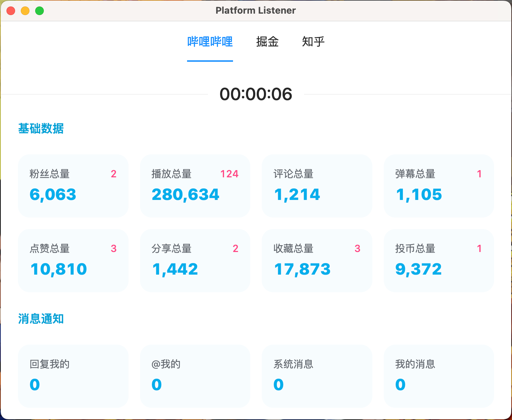
Task: Click the 基础数据 section heading
Action: pos(41,129)
